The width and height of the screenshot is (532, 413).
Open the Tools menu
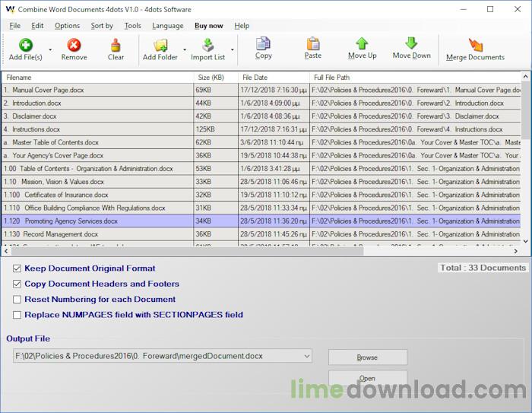[x=133, y=26]
